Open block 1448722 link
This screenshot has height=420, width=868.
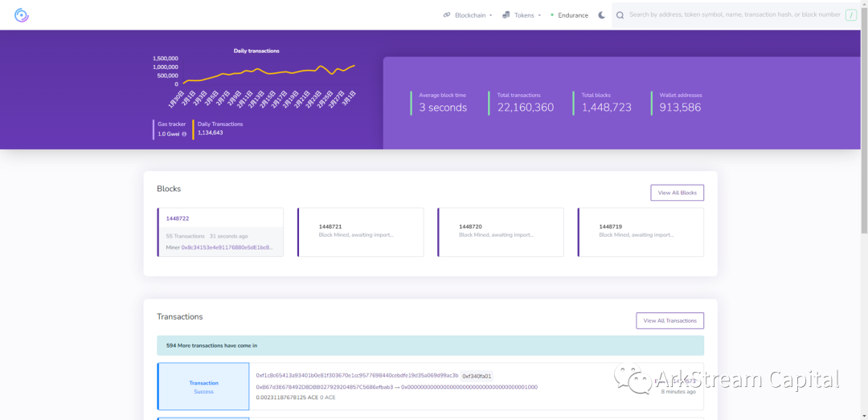pyautogui.click(x=178, y=218)
